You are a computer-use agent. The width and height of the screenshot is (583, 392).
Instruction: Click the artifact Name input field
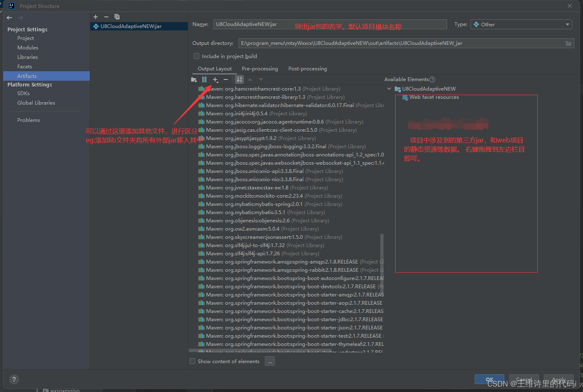[x=330, y=24]
